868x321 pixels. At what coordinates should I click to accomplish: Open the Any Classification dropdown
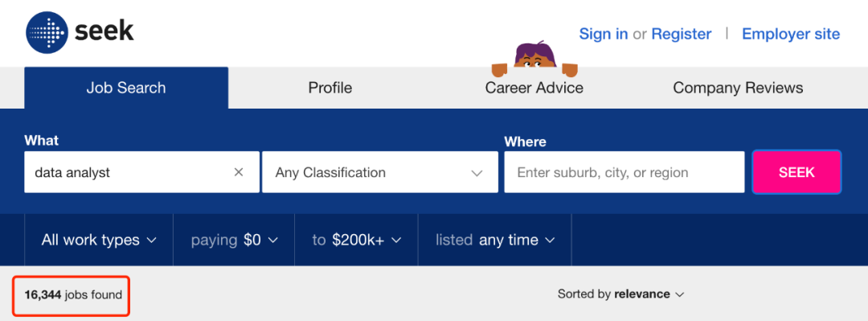coord(379,172)
